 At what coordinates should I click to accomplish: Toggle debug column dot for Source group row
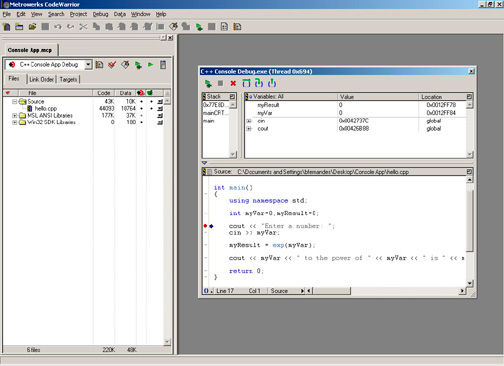(x=142, y=101)
